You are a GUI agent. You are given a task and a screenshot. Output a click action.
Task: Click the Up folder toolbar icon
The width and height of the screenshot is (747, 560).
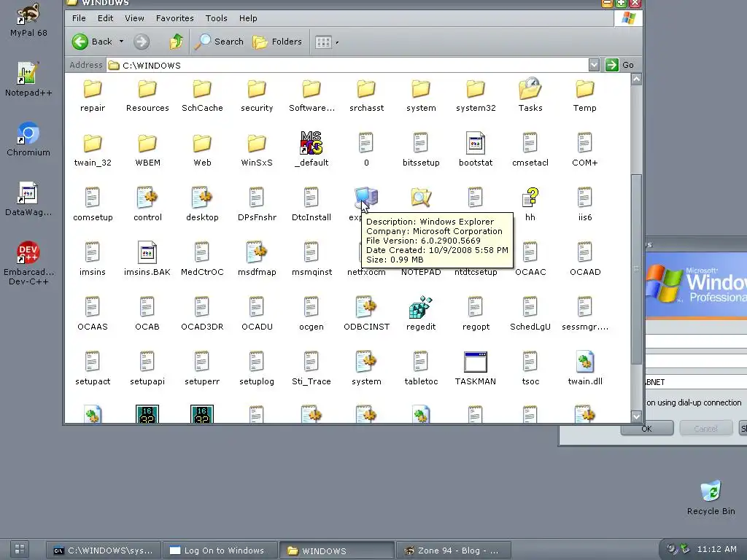coord(177,42)
